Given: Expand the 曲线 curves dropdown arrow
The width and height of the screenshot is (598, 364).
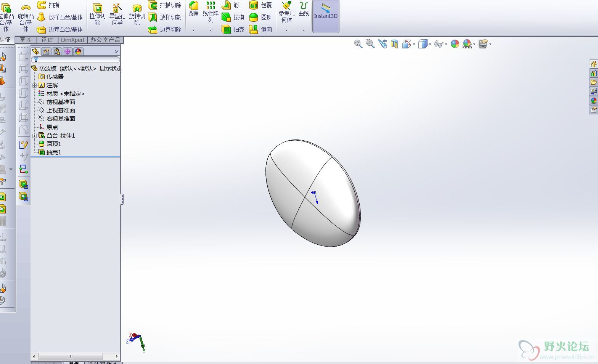Looking at the screenshot, I should (304, 30).
